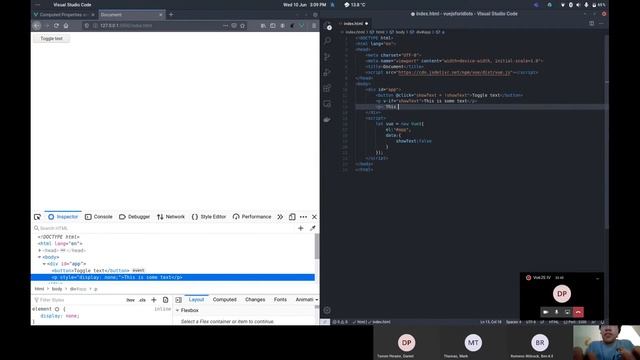The height and width of the screenshot is (360, 640).
Task: Expand the head node in inspector
Action: pos(40,250)
